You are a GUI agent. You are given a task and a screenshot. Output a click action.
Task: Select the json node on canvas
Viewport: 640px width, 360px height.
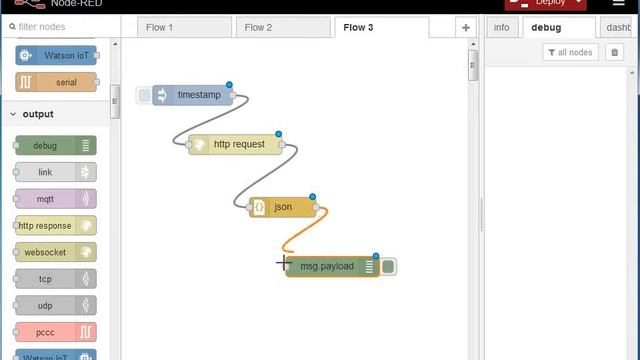[x=282, y=207]
